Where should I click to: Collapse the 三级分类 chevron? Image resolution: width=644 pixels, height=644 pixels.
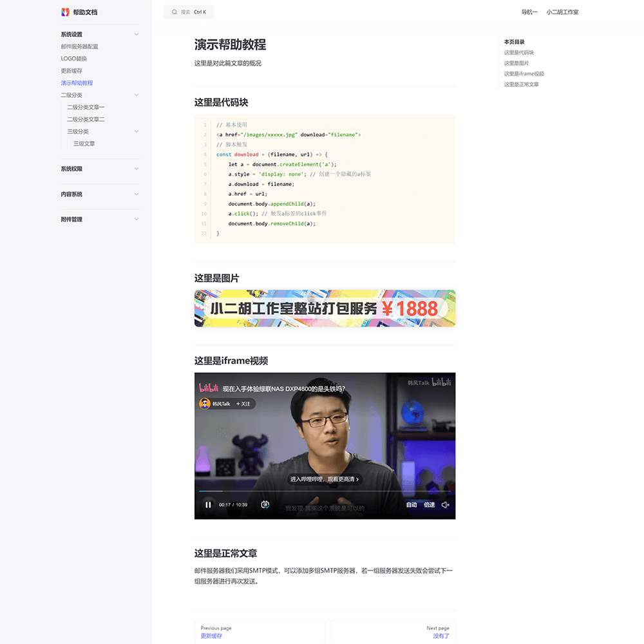(137, 131)
